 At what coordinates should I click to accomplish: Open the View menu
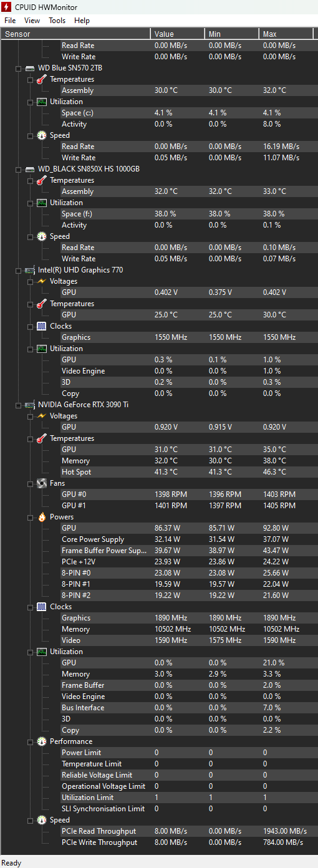(x=32, y=21)
